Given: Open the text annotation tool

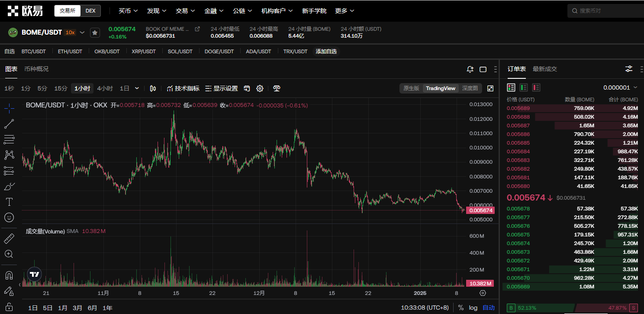Looking at the screenshot, I should (x=9, y=202).
